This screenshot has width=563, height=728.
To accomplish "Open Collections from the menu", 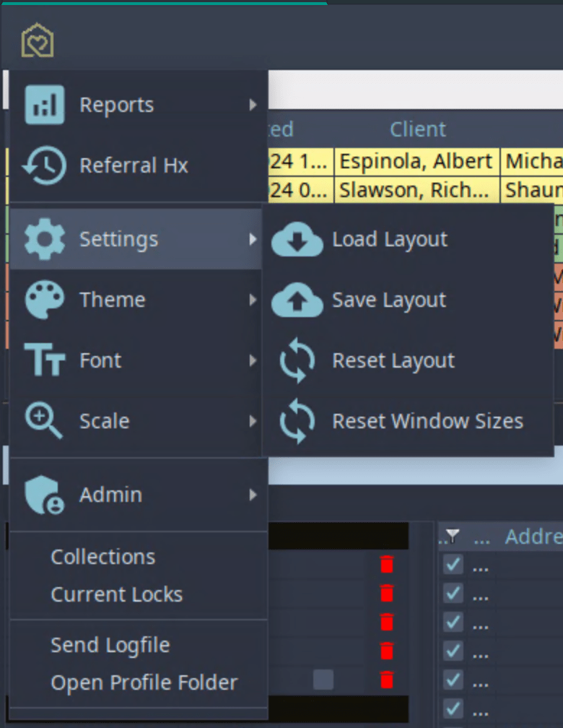I will click(x=103, y=557).
